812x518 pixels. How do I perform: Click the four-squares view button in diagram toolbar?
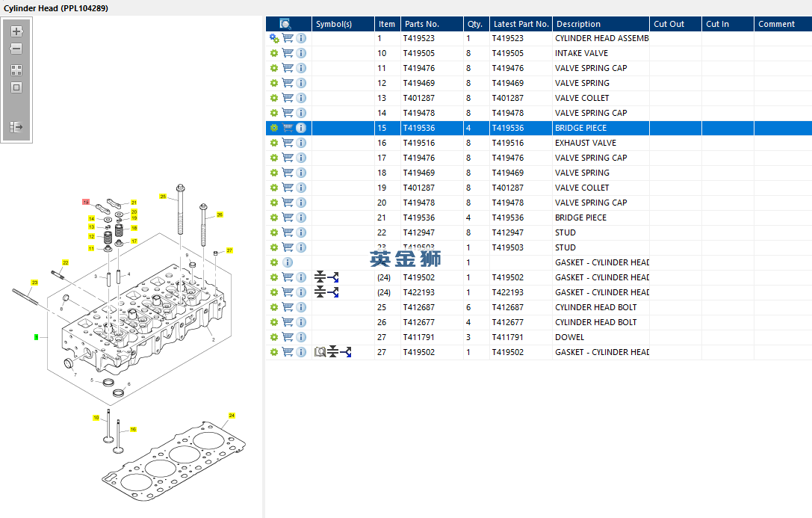coord(16,70)
